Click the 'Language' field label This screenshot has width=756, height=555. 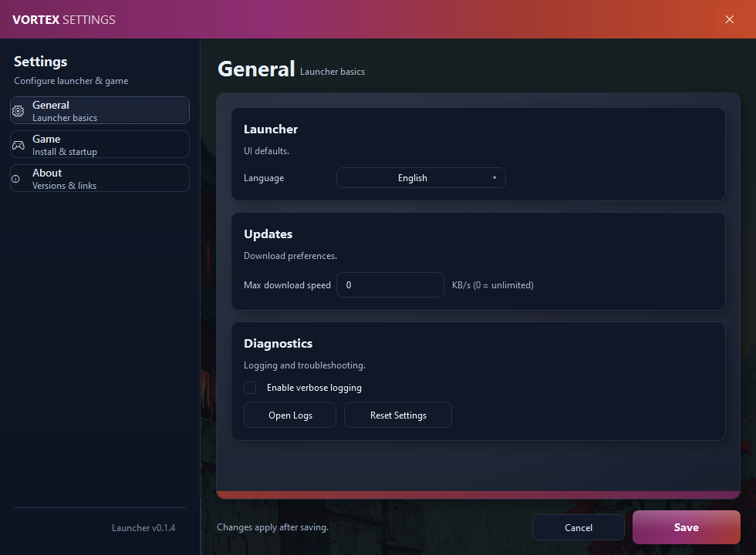click(263, 178)
